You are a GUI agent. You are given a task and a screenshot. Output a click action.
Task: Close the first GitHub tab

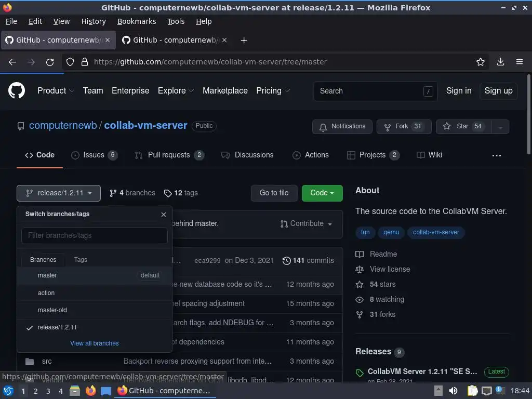click(107, 40)
